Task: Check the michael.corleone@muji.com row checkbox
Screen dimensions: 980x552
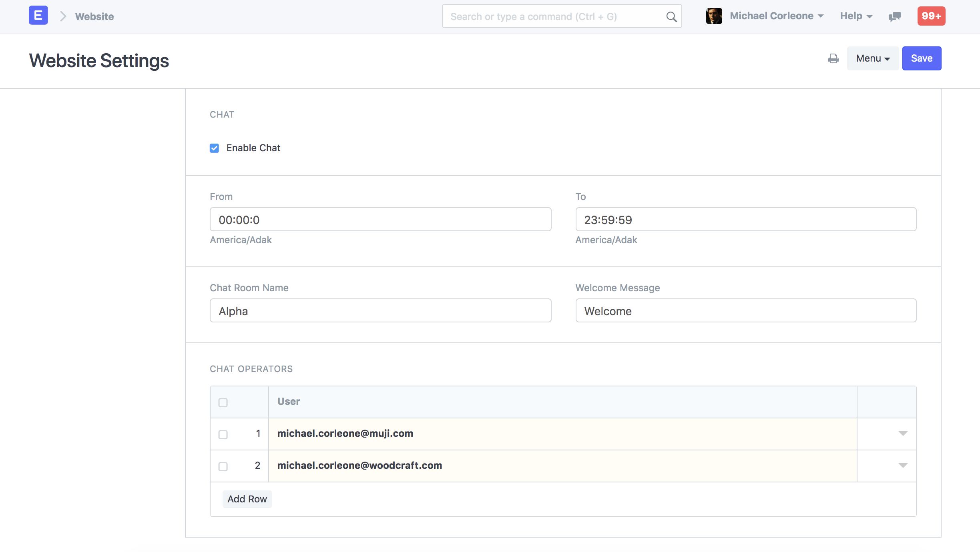Action: click(223, 434)
